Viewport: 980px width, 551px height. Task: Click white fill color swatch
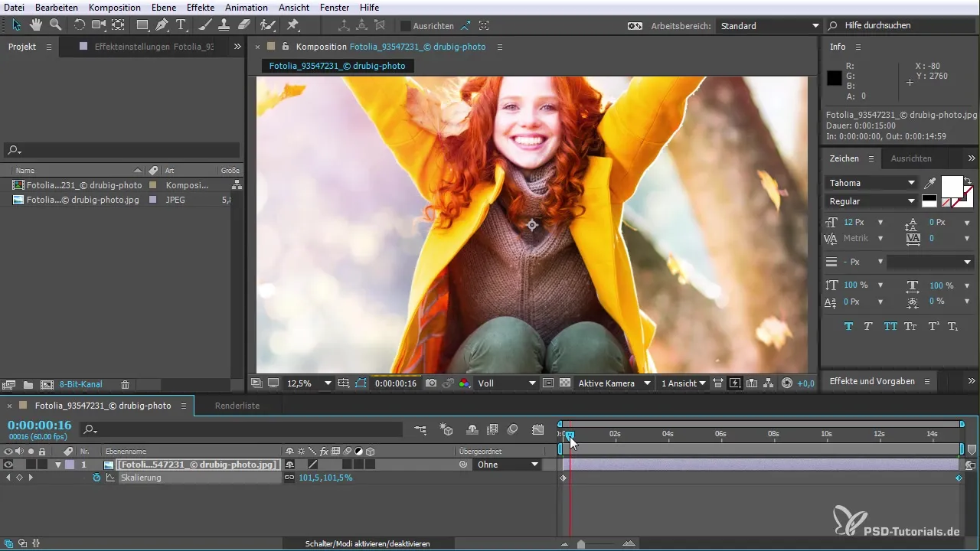click(952, 186)
